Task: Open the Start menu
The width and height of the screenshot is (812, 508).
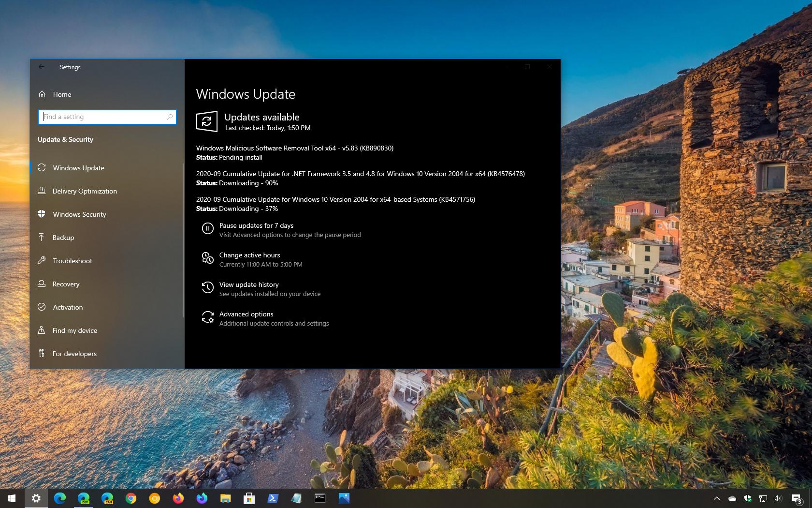Action: 11,498
